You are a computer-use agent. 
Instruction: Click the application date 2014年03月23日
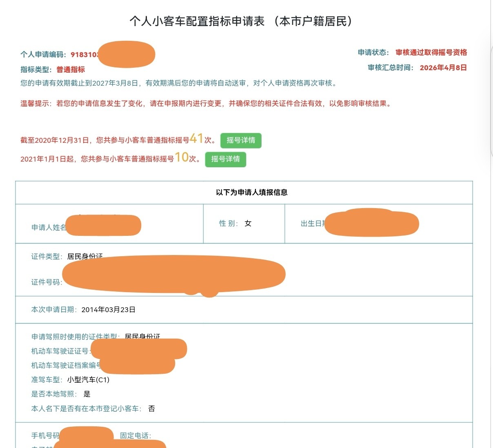[109, 310]
